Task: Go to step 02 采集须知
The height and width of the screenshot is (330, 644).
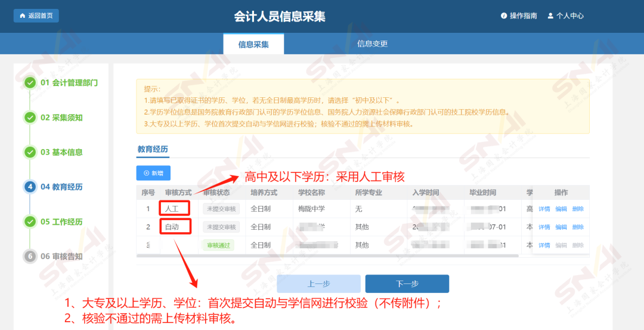Action: tap(61, 118)
